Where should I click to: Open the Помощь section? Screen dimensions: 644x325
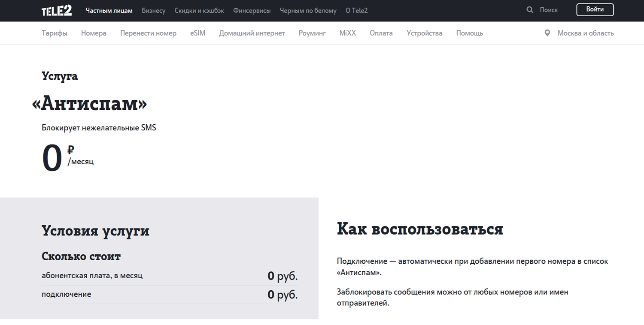pyautogui.click(x=470, y=33)
